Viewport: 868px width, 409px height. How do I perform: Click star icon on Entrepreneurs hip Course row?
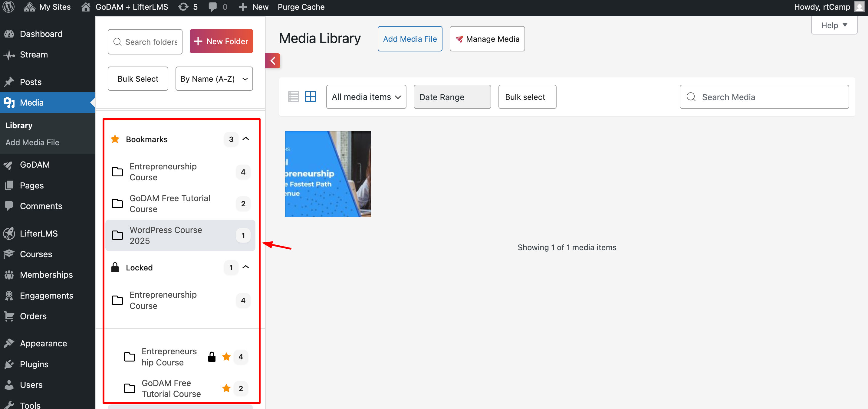(x=226, y=357)
